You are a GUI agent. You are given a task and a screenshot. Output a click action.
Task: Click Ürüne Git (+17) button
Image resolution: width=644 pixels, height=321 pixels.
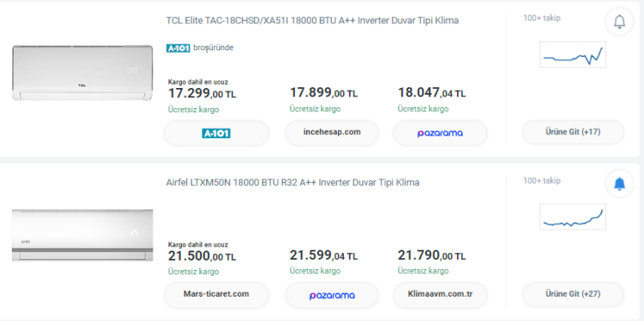[x=573, y=132]
